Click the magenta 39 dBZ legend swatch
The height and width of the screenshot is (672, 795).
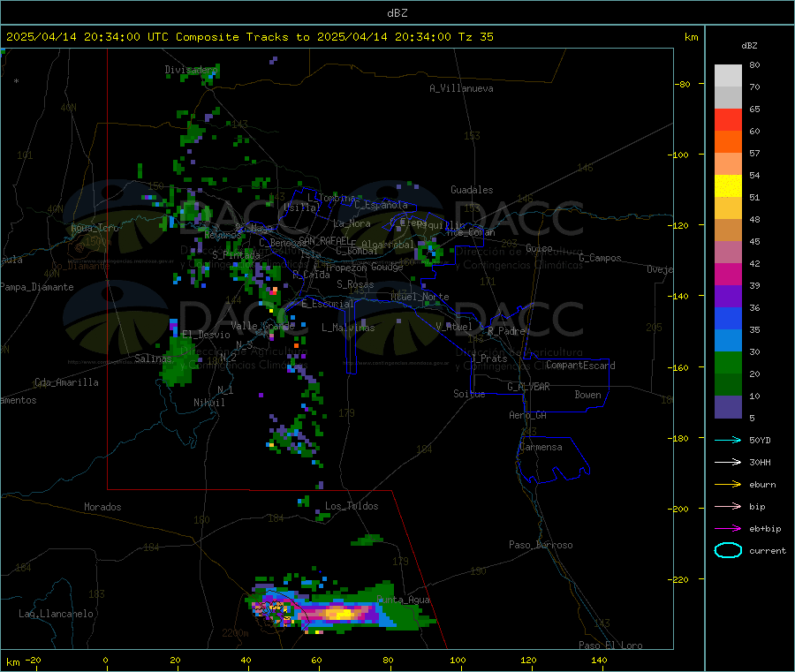point(728,274)
